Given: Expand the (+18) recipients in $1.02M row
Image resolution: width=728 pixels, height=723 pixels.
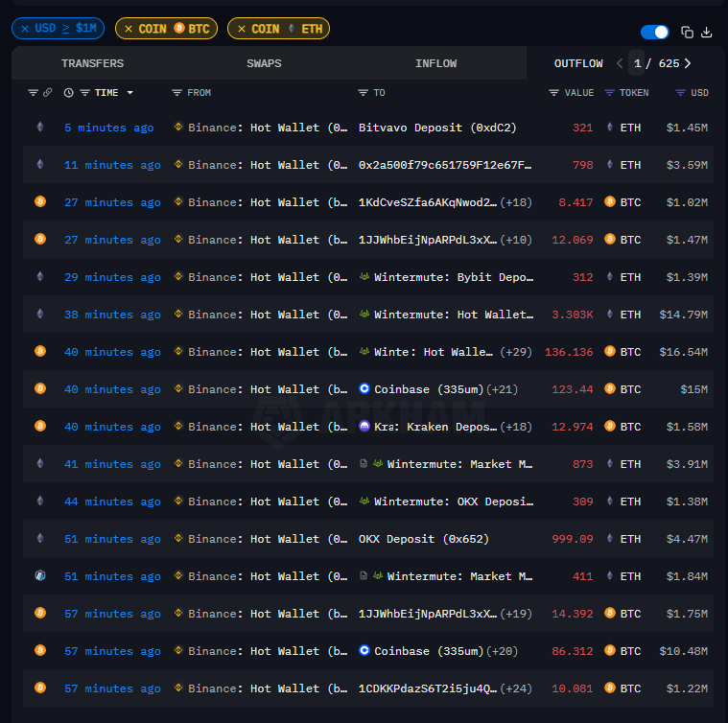Looking at the screenshot, I should coord(516,202).
